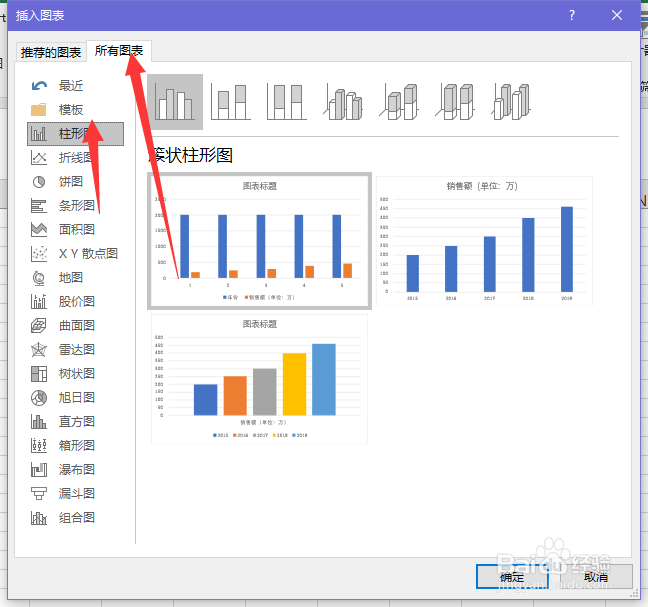Select the 100% stacked column subtype icon
The height and width of the screenshot is (607, 648).
(286, 102)
